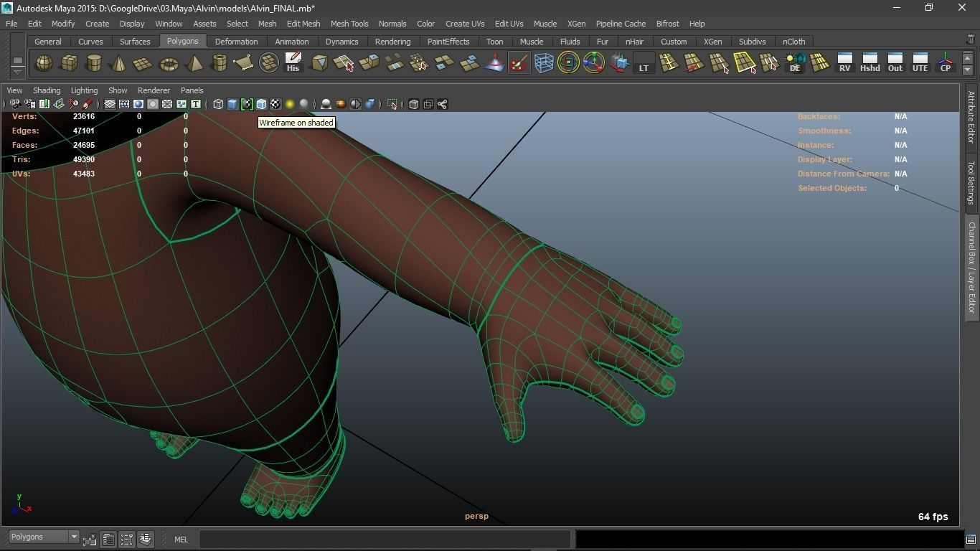Toggle use all lights yellow sphere icon

point(290,105)
